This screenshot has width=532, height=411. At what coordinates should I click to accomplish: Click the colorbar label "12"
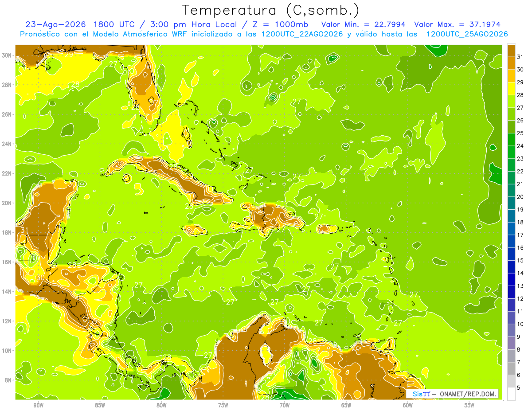pyautogui.click(x=520, y=298)
